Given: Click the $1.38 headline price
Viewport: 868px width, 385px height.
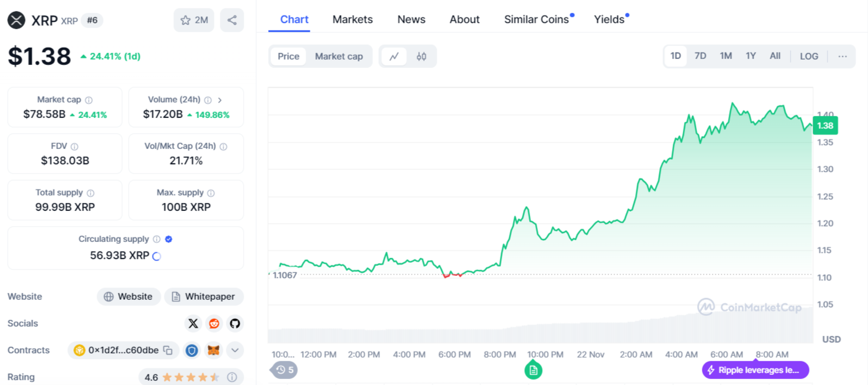Looking at the screenshot, I should click(x=39, y=56).
